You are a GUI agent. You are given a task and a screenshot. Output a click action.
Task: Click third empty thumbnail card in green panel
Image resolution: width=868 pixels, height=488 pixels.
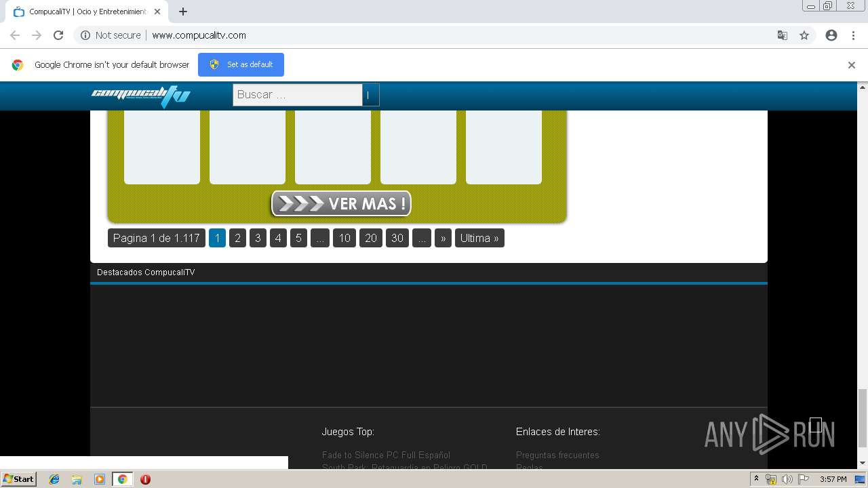333,147
